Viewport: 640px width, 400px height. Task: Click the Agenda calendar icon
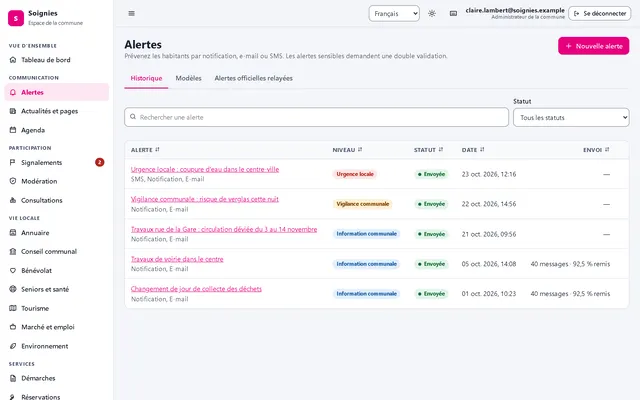pyautogui.click(x=13, y=130)
